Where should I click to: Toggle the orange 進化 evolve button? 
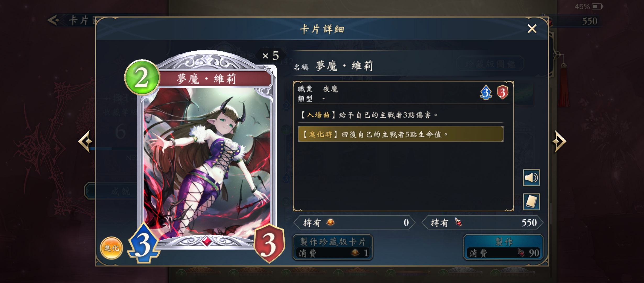pos(111,248)
